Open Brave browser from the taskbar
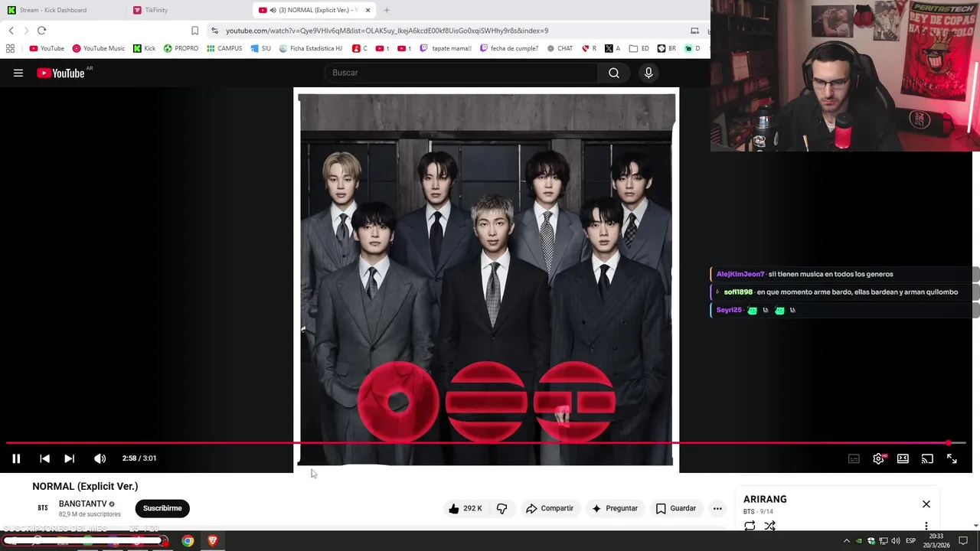Viewport: 980px width, 551px height. point(213,541)
